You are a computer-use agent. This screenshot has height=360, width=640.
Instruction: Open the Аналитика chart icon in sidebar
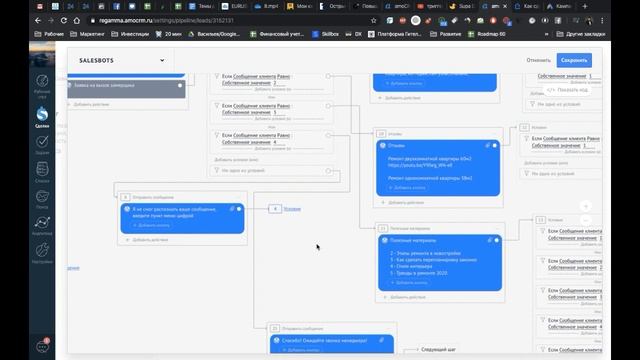pyautogui.click(x=42, y=223)
